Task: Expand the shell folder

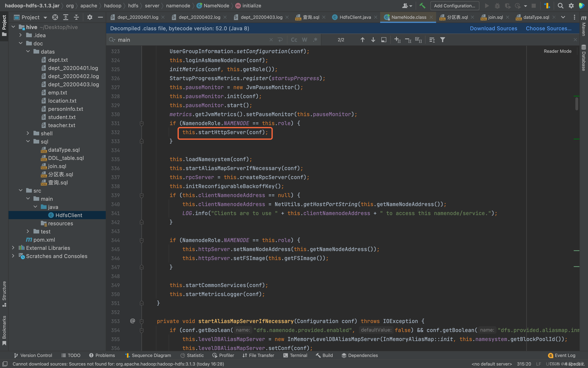Action: (28, 133)
